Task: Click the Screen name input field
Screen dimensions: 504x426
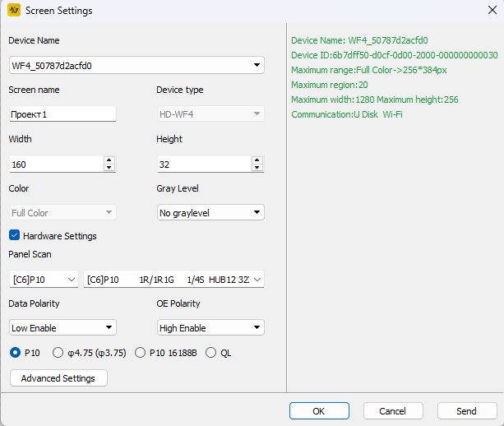Action: tap(62, 114)
